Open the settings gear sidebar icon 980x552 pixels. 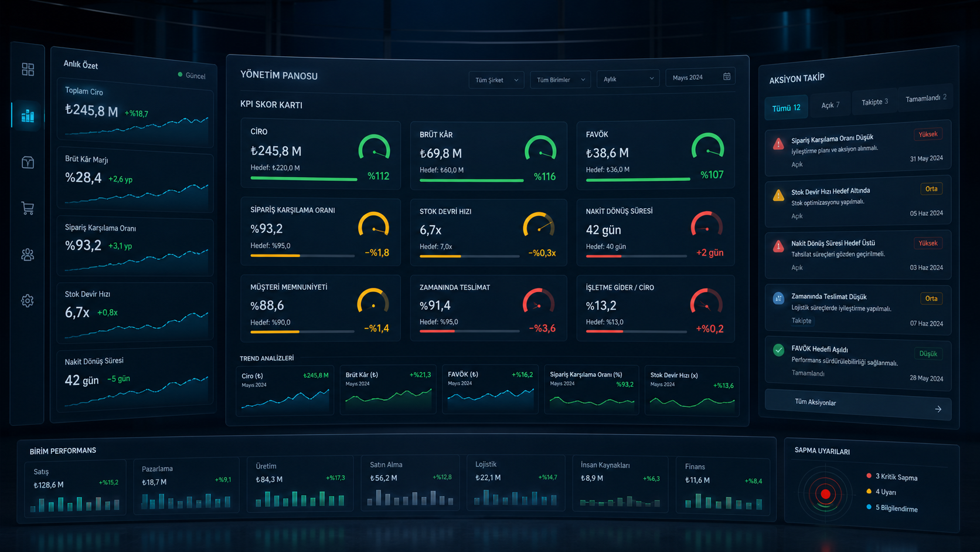pos(28,301)
